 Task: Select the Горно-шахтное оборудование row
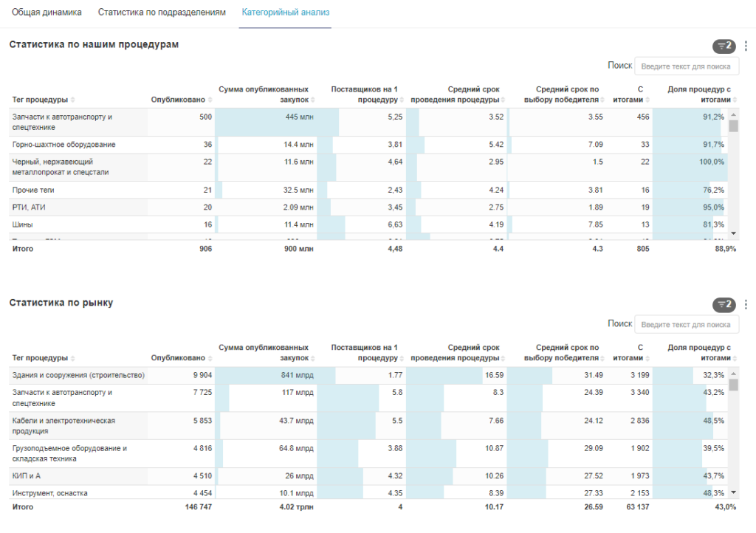pos(64,145)
